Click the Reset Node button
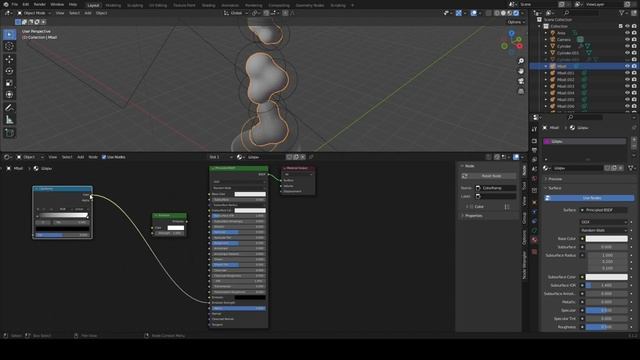Viewport: 640px width, 360px height. tap(488, 176)
